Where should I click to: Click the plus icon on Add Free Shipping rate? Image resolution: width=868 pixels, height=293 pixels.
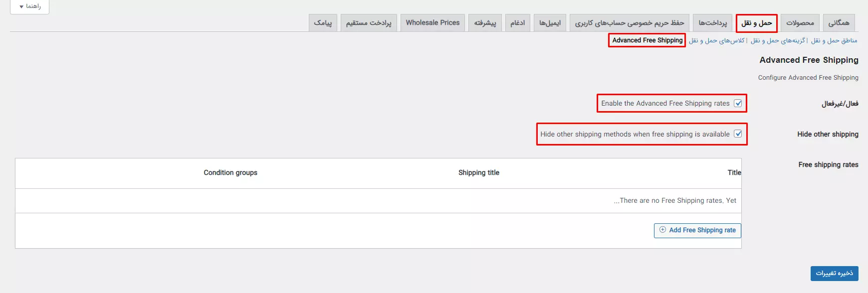click(x=662, y=230)
